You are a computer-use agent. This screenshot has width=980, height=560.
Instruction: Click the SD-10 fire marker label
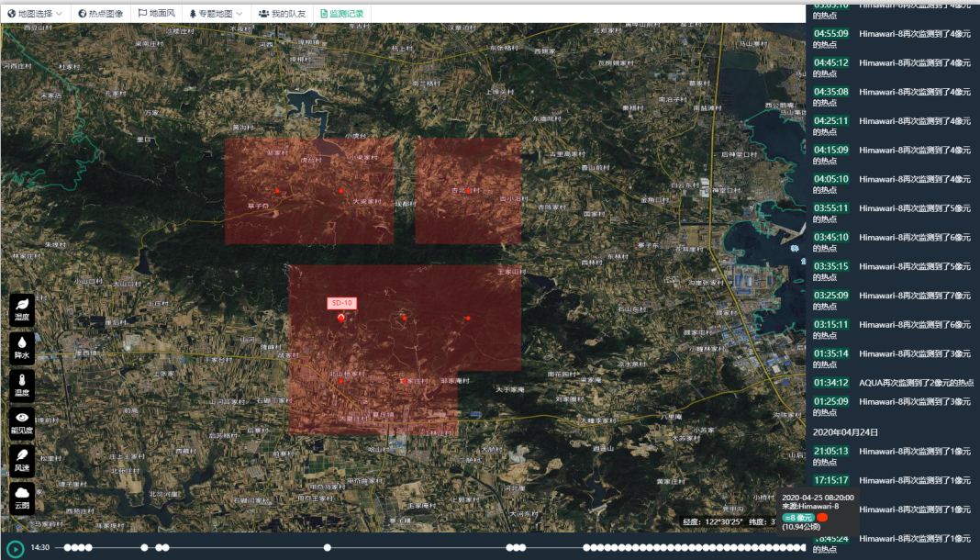point(342,303)
